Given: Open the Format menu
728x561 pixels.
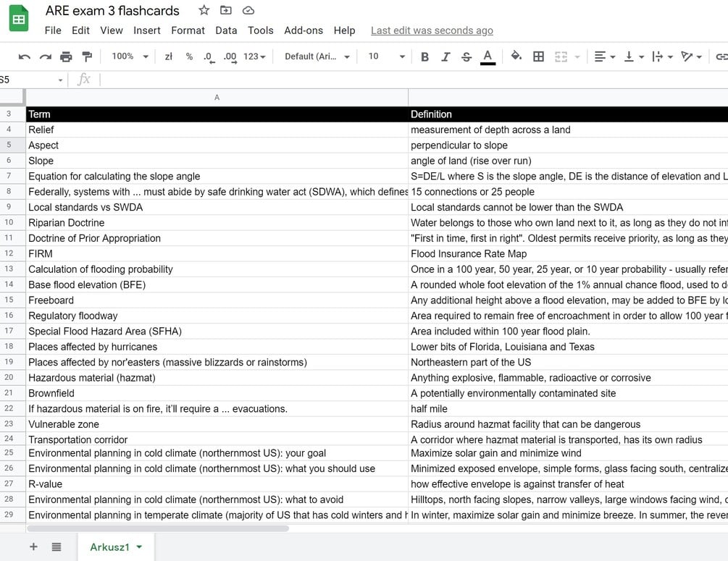Looking at the screenshot, I should pos(188,30).
